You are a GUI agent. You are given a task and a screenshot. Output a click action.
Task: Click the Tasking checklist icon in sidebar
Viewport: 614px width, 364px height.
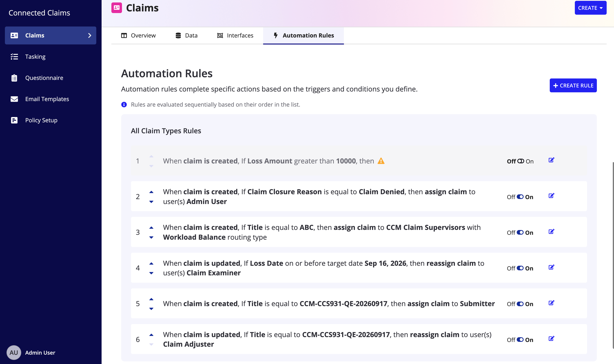click(14, 57)
